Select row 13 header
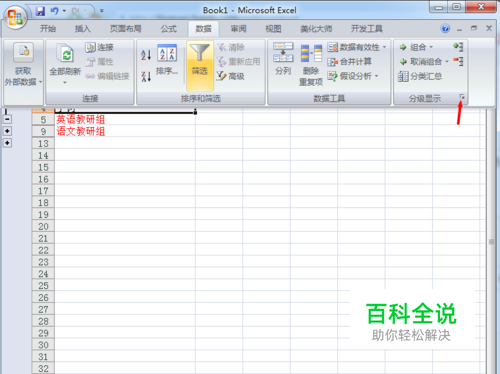The image size is (500, 374). 43,143
